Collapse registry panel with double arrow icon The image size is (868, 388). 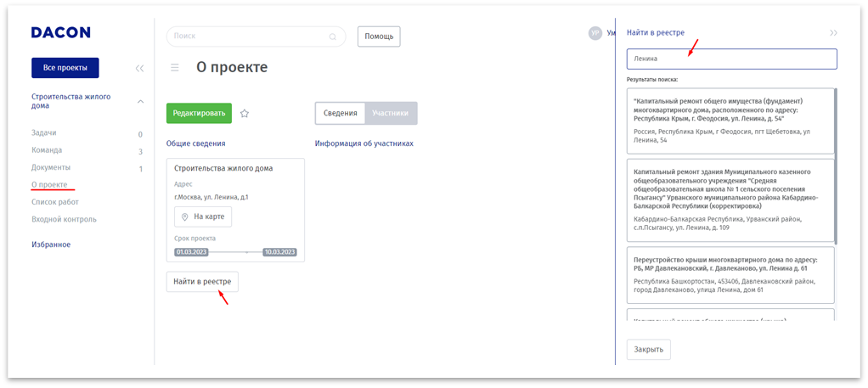[833, 33]
